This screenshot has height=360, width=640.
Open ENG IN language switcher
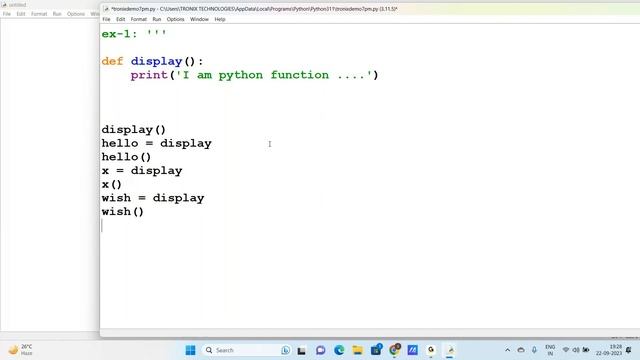550,350
